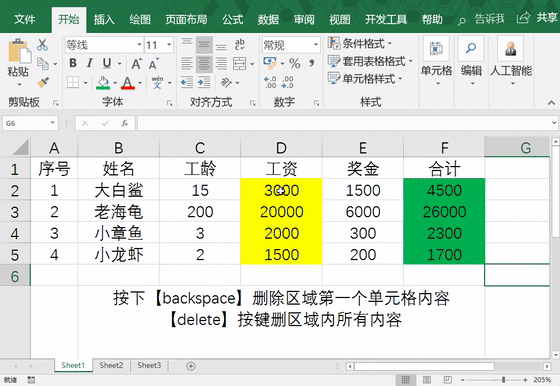Increase decimal places
The width and height of the screenshot is (560, 386).
pos(270,82)
